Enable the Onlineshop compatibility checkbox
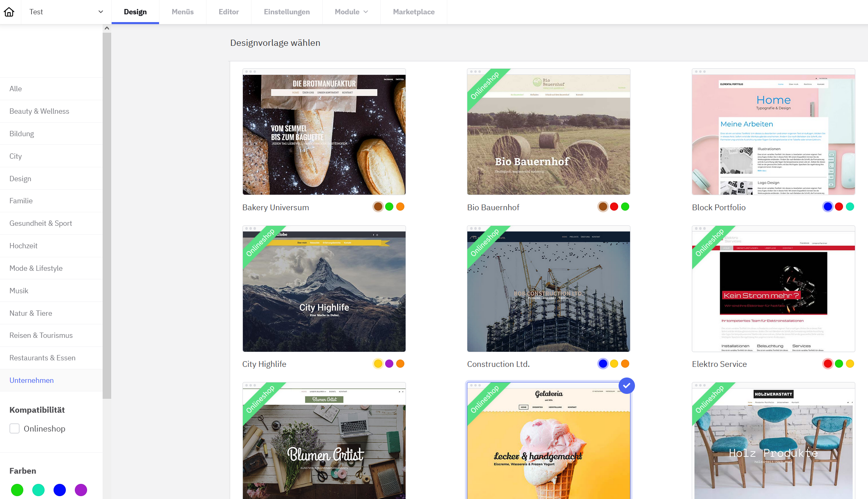868x499 pixels. (14, 428)
